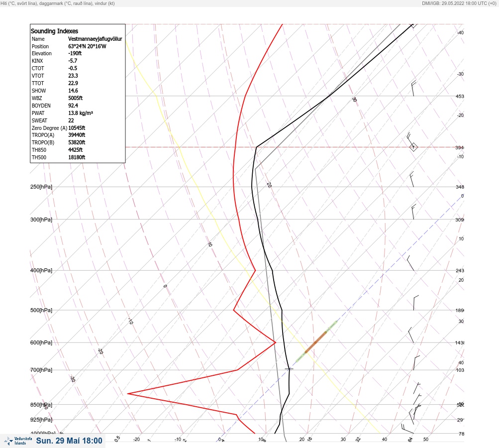Click the Elevation value '-190ft'
The image size is (499, 448).
pyautogui.click(x=75, y=53)
